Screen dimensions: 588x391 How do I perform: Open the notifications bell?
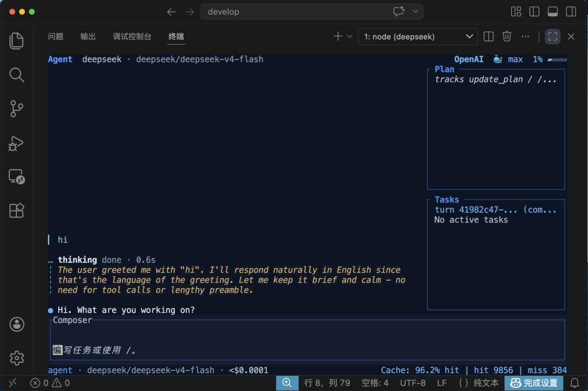click(x=574, y=383)
